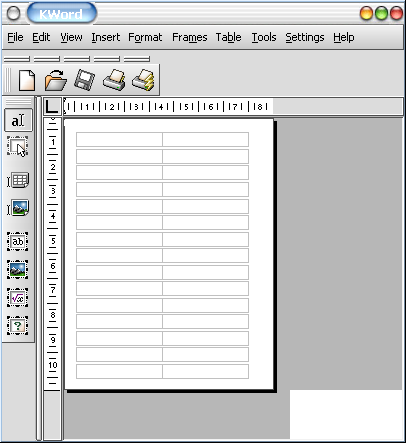Save document with the floppy disk icon
Screen dimensions: 406x443
point(84,80)
